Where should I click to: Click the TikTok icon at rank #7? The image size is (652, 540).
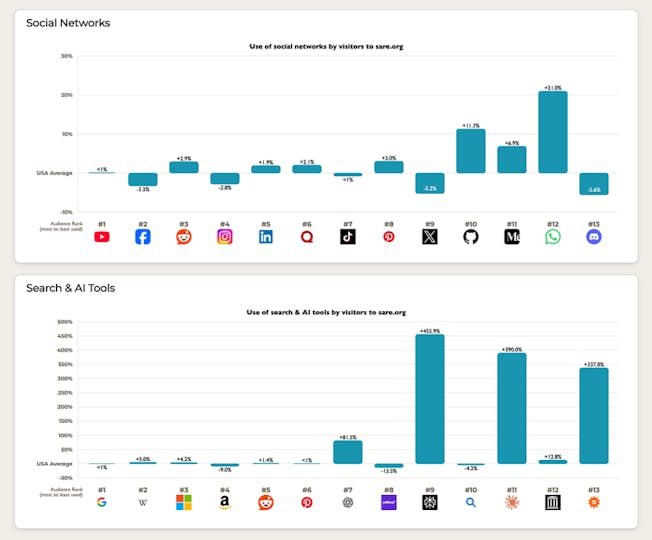(x=348, y=237)
